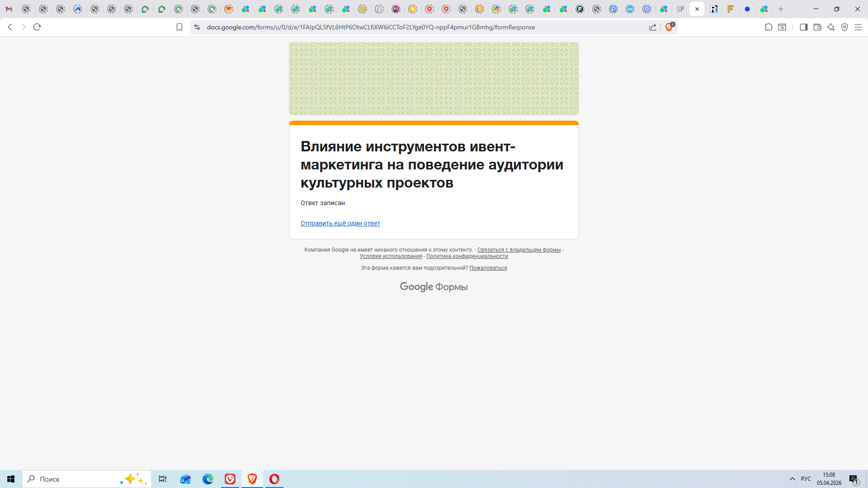Open Brave main hamburger menu
Image resolution: width=868 pixels, height=488 pixels.
coord(858,27)
